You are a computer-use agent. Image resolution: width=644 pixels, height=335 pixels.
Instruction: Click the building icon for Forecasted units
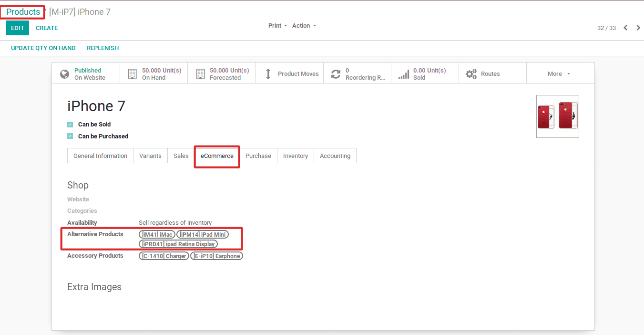point(200,74)
